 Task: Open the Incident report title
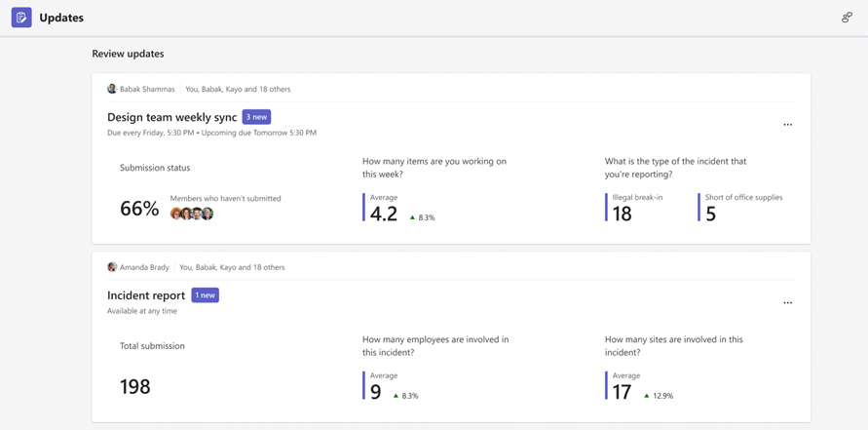pyautogui.click(x=146, y=295)
